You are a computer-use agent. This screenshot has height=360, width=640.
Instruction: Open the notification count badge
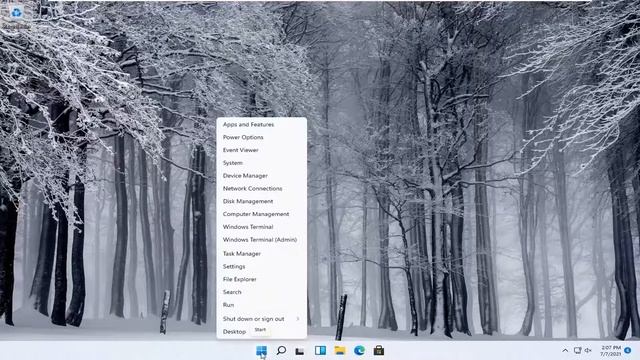pyautogui.click(x=628, y=350)
